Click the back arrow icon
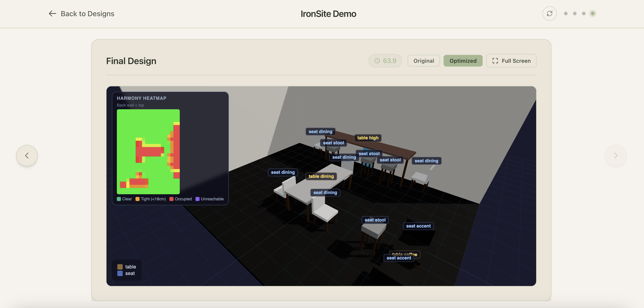The height and width of the screenshot is (308, 644). pyautogui.click(x=52, y=13)
